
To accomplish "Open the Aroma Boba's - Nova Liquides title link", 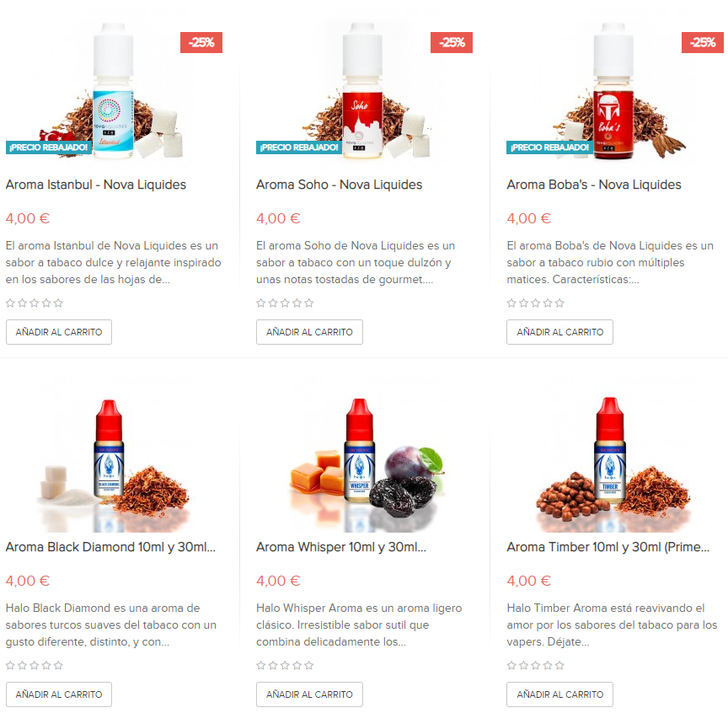I will [x=594, y=185].
